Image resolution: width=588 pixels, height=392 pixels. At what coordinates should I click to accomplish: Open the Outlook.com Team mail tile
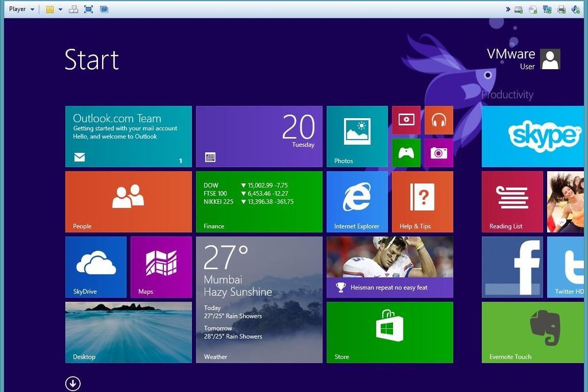click(128, 137)
